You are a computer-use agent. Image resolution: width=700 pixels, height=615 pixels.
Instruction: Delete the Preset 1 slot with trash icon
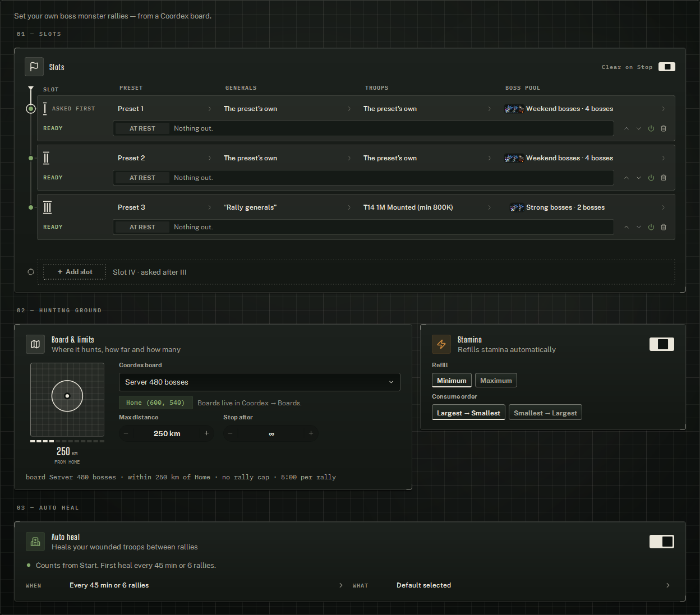[x=664, y=128]
